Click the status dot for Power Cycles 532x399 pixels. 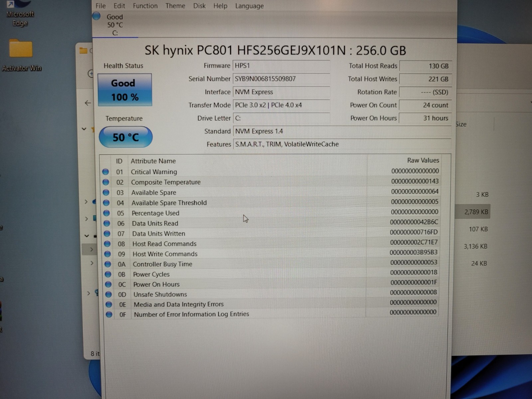(108, 274)
